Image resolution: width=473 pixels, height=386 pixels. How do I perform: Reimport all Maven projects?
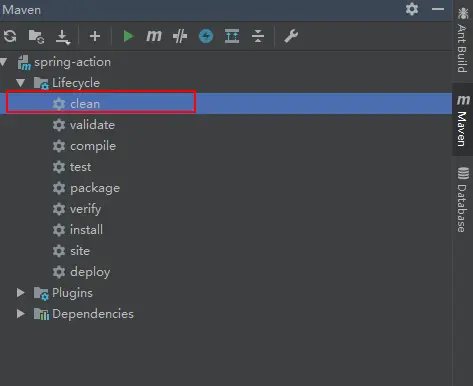[10, 36]
